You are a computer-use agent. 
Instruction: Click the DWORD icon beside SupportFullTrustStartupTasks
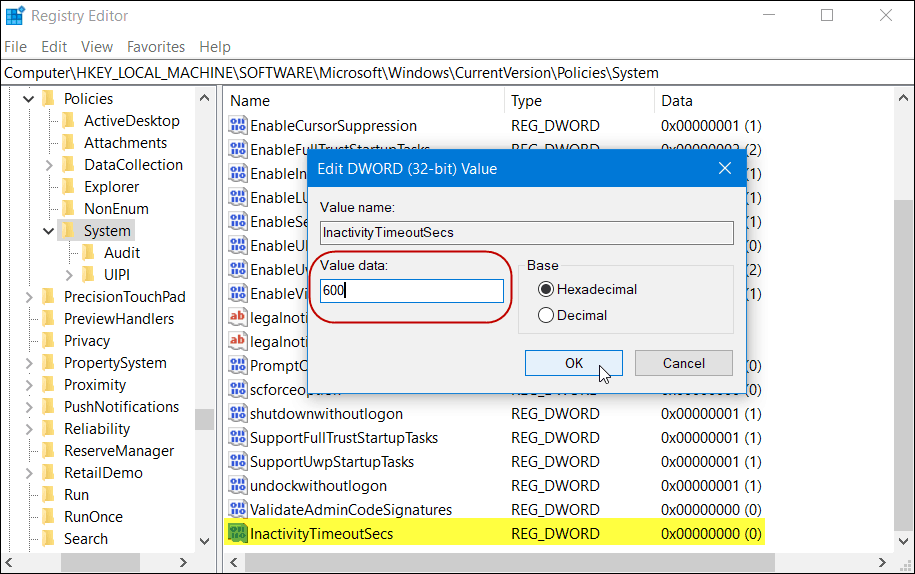pyautogui.click(x=238, y=438)
